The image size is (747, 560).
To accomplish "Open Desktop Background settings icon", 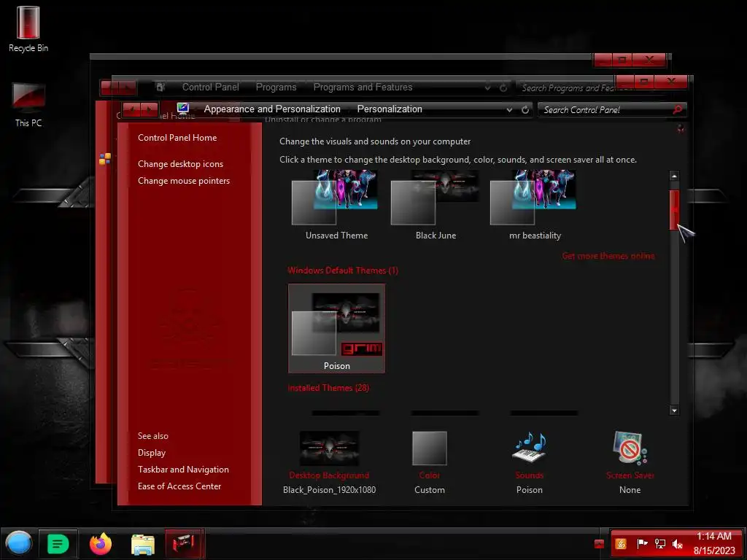I will [x=329, y=448].
